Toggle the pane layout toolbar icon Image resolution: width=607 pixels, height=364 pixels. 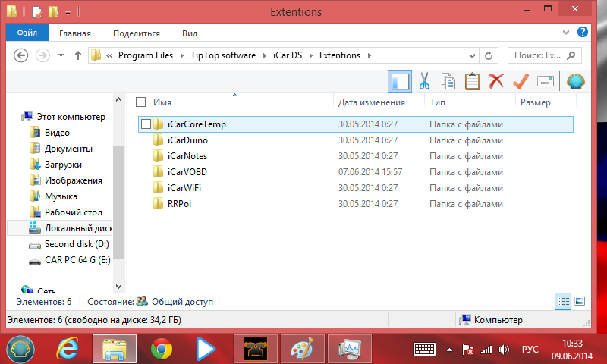(399, 80)
